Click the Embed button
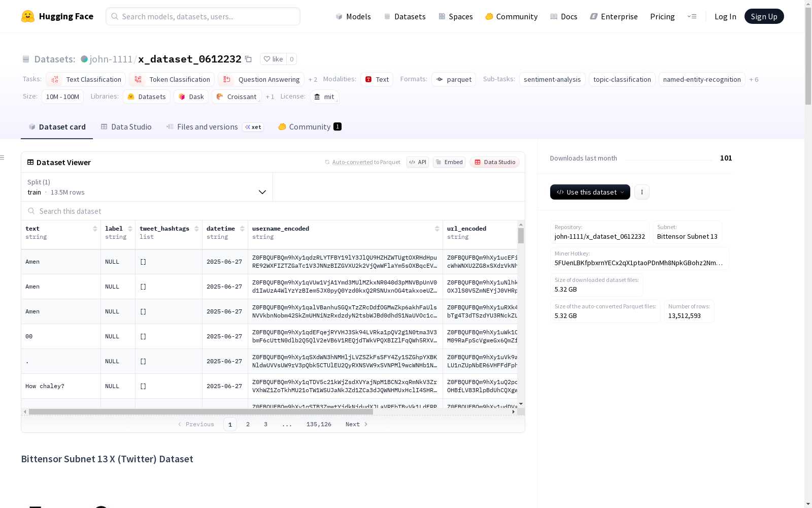Image resolution: width=812 pixels, height=508 pixels. point(449,162)
